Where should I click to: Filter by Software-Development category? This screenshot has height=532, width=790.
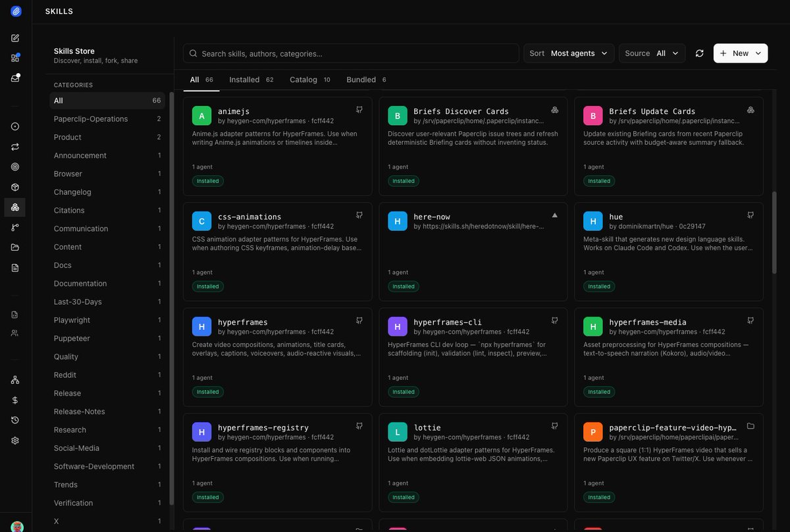point(107,466)
